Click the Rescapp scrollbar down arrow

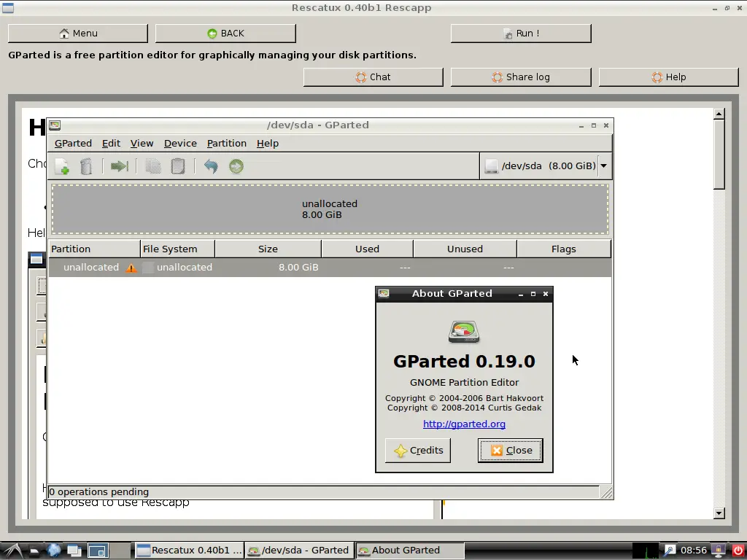point(719,513)
